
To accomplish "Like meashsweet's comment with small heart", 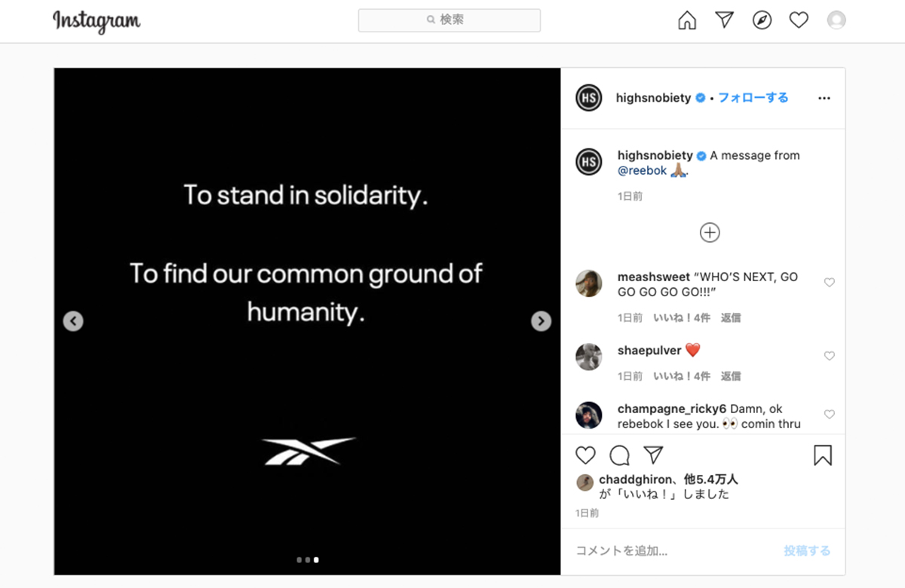I will click(x=829, y=283).
